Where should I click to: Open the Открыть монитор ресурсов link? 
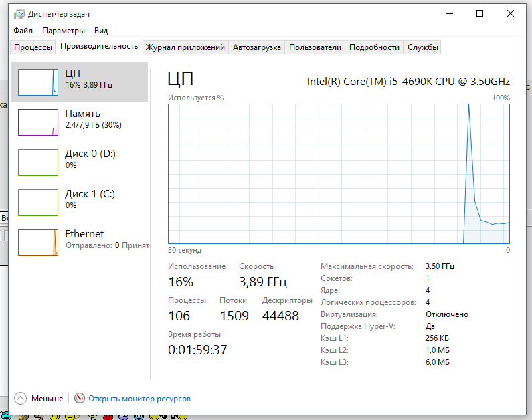[x=139, y=399]
